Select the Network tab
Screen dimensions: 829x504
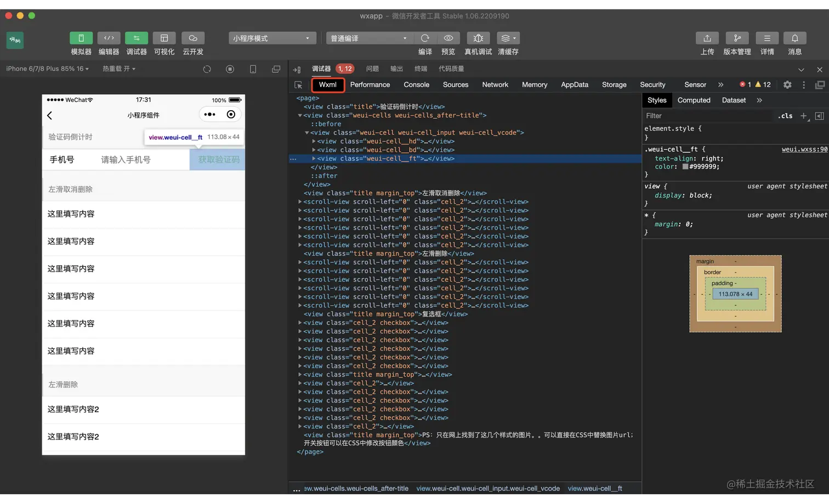point(495,84)
